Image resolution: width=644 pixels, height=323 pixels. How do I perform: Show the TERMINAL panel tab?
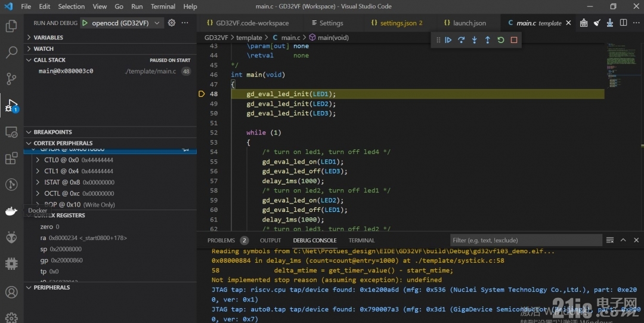click(361, 240)
